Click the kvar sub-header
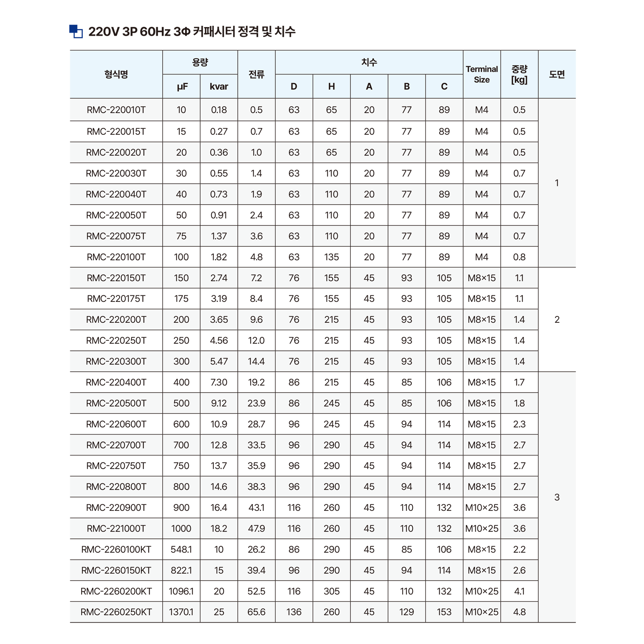Image resolution: width=644 pixels, height=644 pixels. click(x=219, y=86)
